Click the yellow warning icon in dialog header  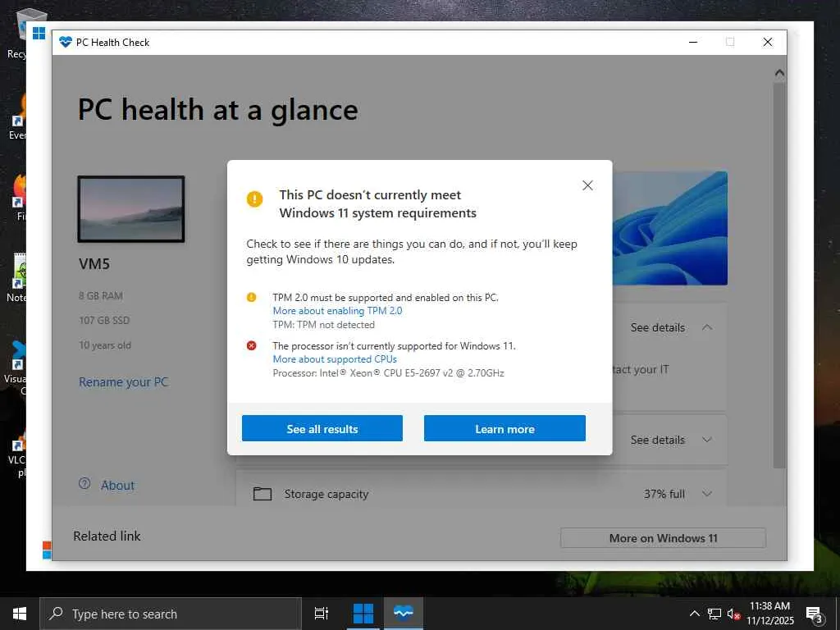pyautogui.click(x=254, y=199)
